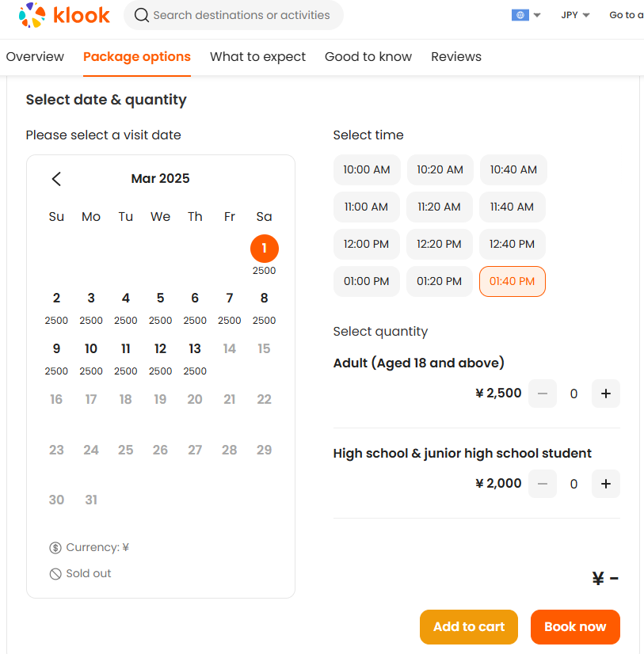Click the highlighted 01:40 PM slot
Image resolution: width=644 pixels, height=654 pixels.
click(x=513, y=281)
